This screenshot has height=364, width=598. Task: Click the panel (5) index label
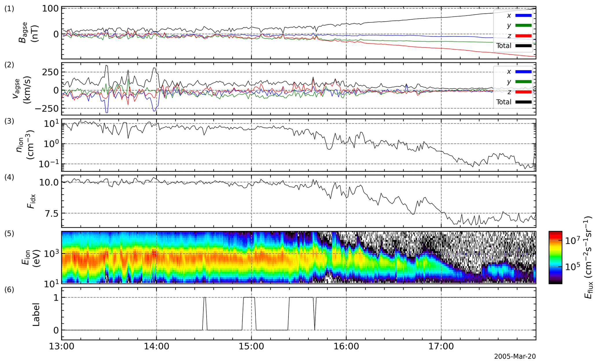click(9, 233)
